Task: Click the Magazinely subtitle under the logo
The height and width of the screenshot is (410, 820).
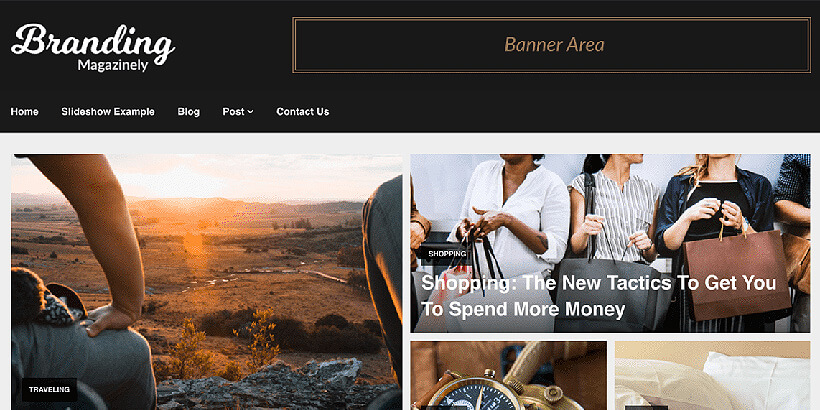Action: (113, 65)
